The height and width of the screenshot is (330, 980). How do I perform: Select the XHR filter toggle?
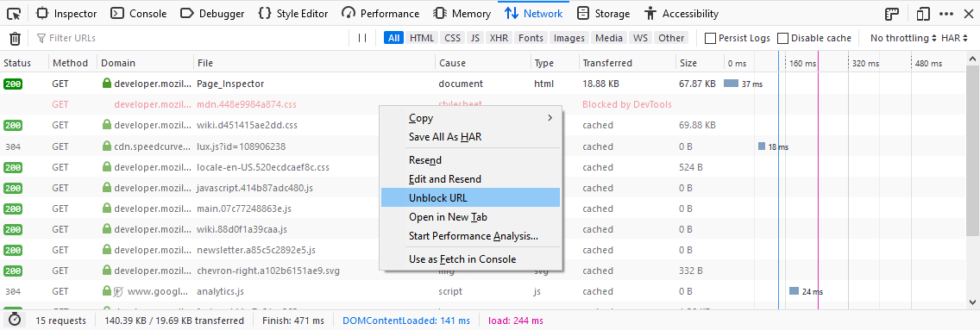(x=498, y=38)
